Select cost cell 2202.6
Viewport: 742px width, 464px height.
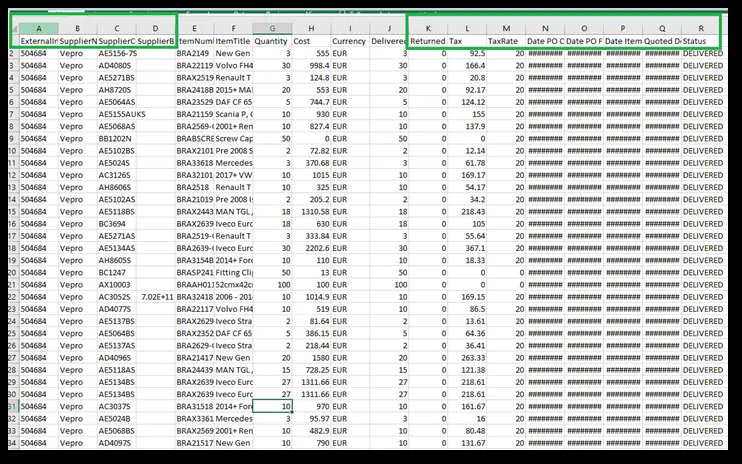coord(311,248)
